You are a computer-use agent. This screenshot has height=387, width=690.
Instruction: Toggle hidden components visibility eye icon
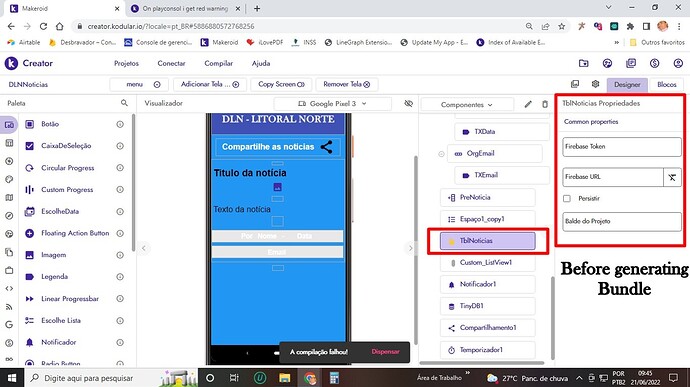click(408, 103)
